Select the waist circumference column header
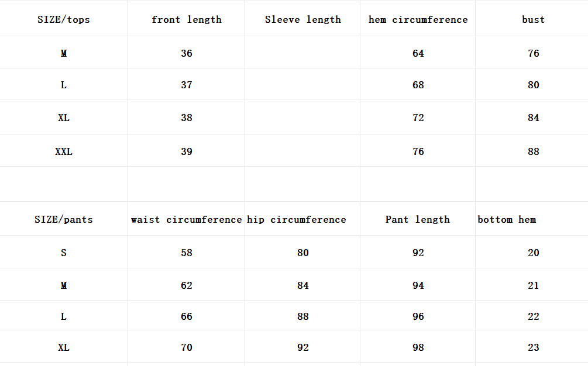The width and height of the screenshot is (588, 366). tap(187, 220)
